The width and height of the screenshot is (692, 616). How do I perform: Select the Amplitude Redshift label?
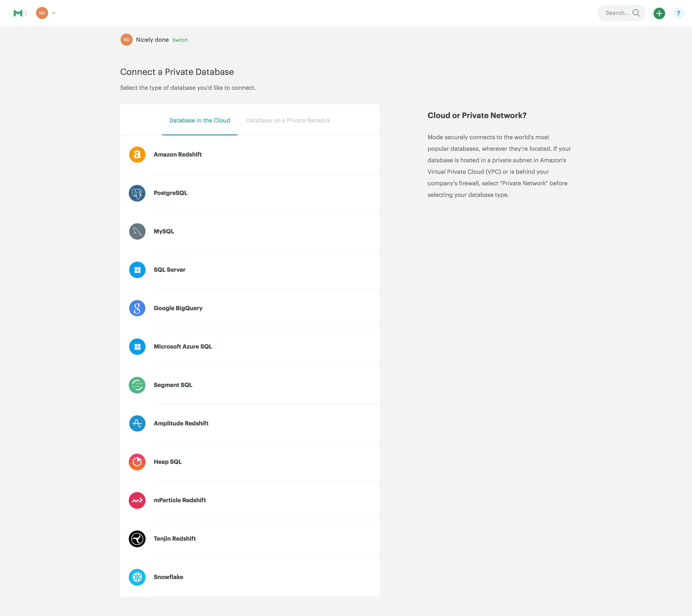pyautogui.click(x=181, y=424)
